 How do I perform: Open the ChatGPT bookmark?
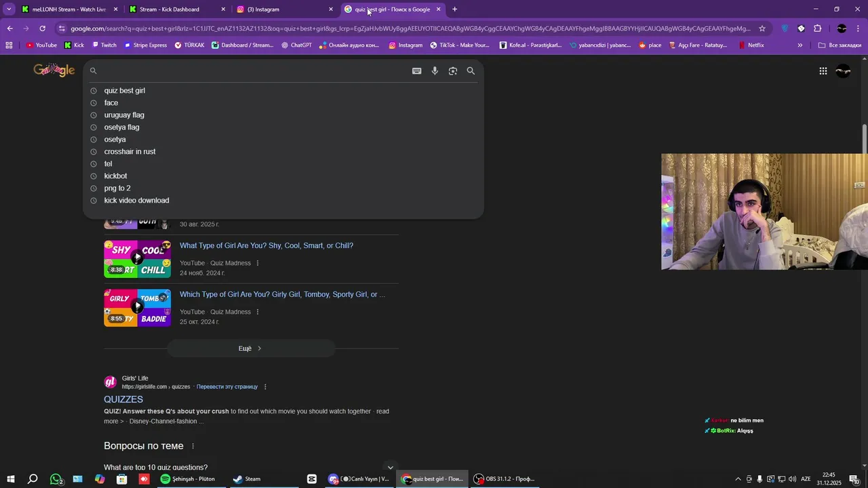pos(296,45)
